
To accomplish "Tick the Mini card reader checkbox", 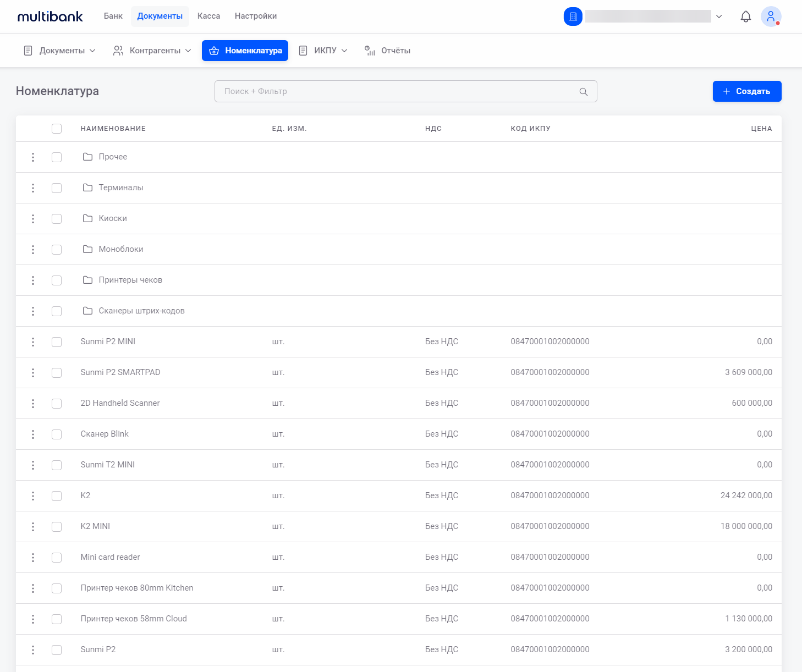I will (57, 558).
